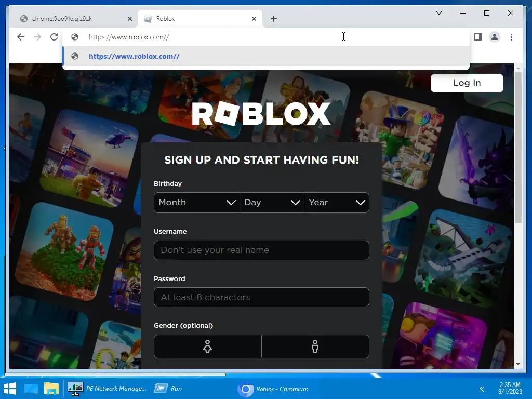
Task: Click the ROBLOX logo
Action: [x=261, y=114]
